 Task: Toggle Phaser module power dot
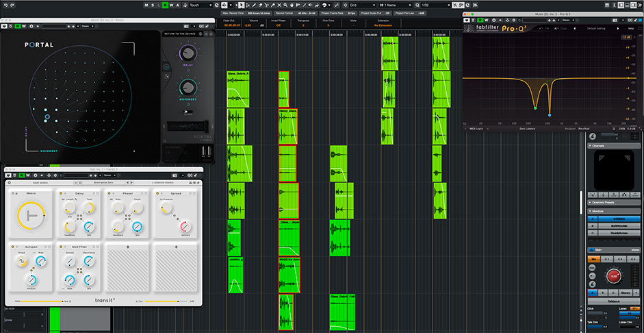(x=108, y=193)
